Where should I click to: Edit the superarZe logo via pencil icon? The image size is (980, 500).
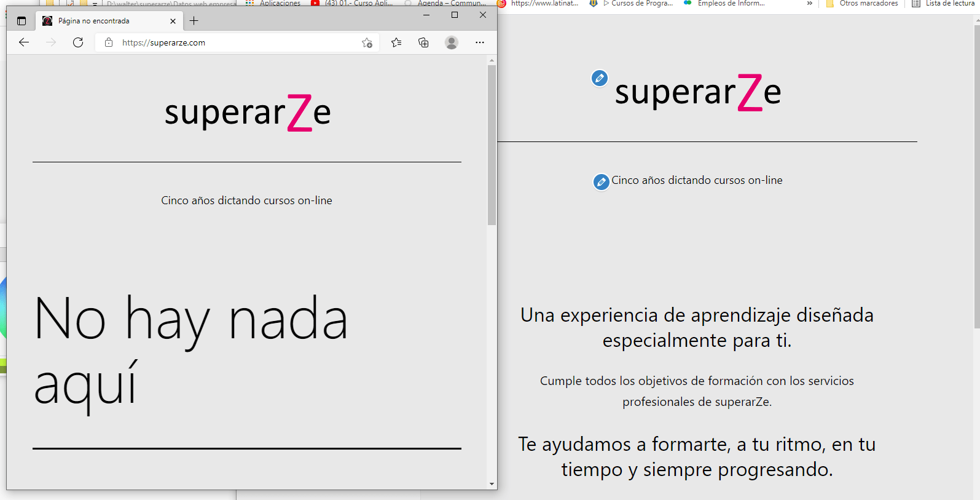[x=600, y=78]
